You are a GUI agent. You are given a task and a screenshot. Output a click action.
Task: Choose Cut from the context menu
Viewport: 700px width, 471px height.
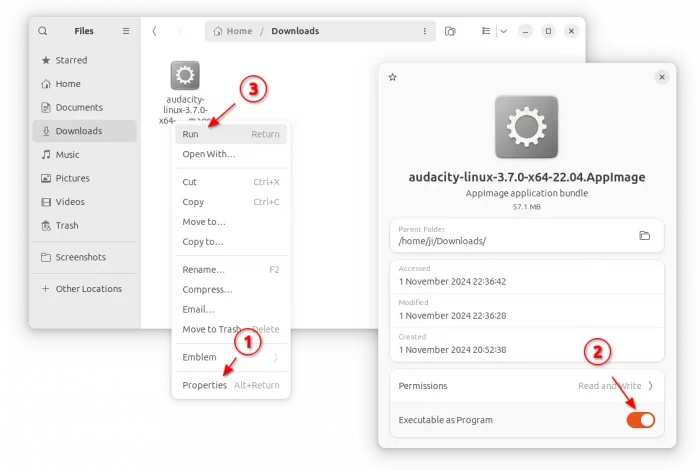pos(231,182)
